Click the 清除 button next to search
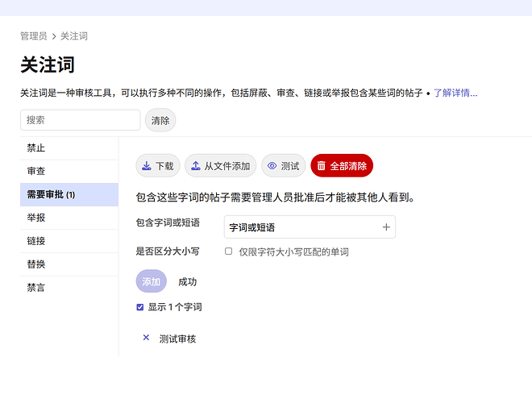Image resolution: width=532 pixels, height=403 pixels. [x=160, y=120]
